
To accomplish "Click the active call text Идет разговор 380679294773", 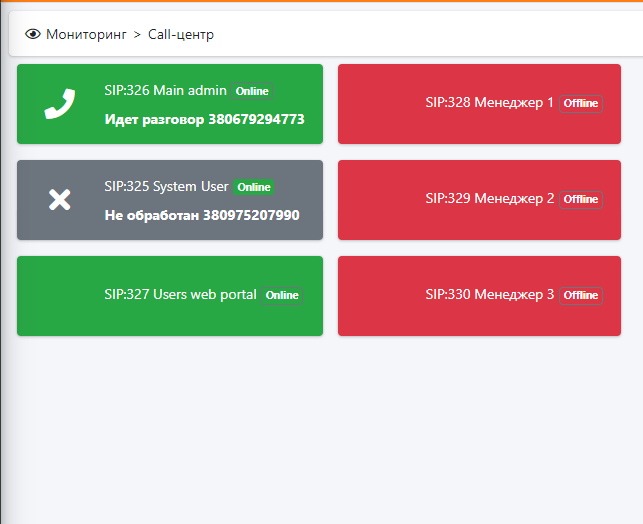I will (204, 119).
